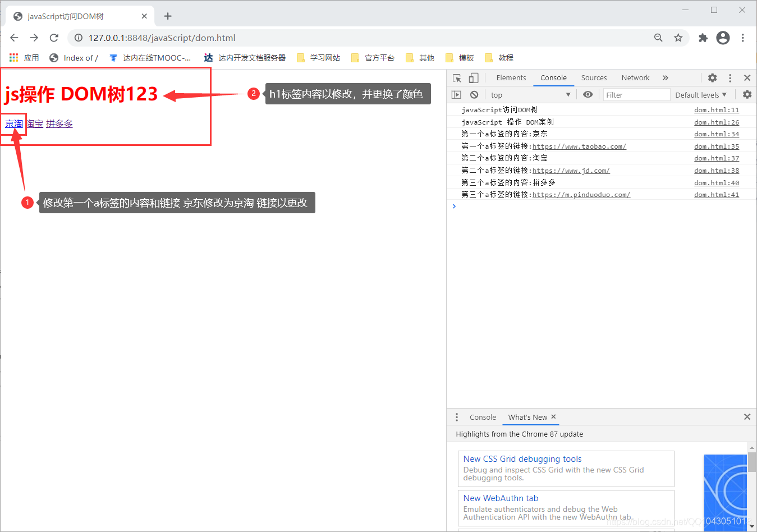The image size is (757, 532).
Task: Create a live expression with eye icon
Action: coord(588,95)
